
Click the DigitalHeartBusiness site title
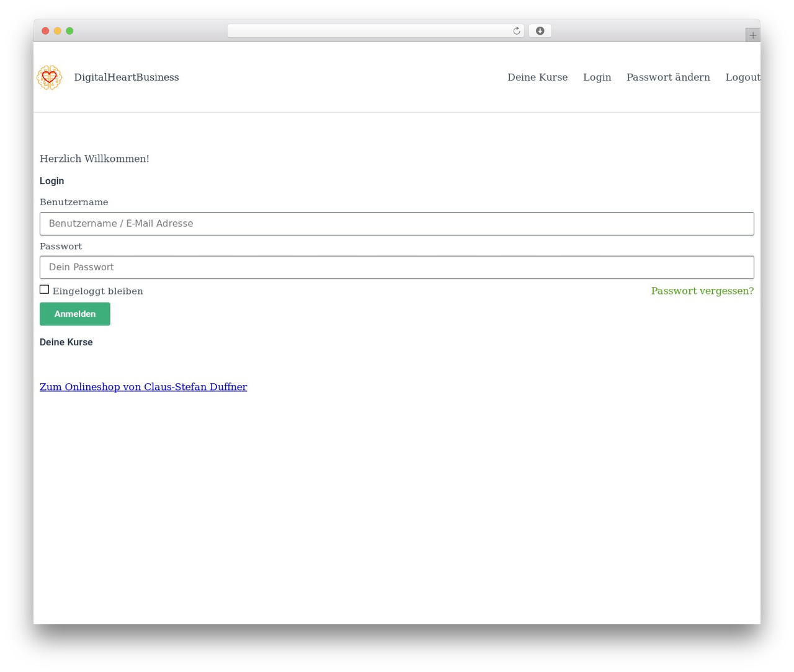(x=127, y=77)
